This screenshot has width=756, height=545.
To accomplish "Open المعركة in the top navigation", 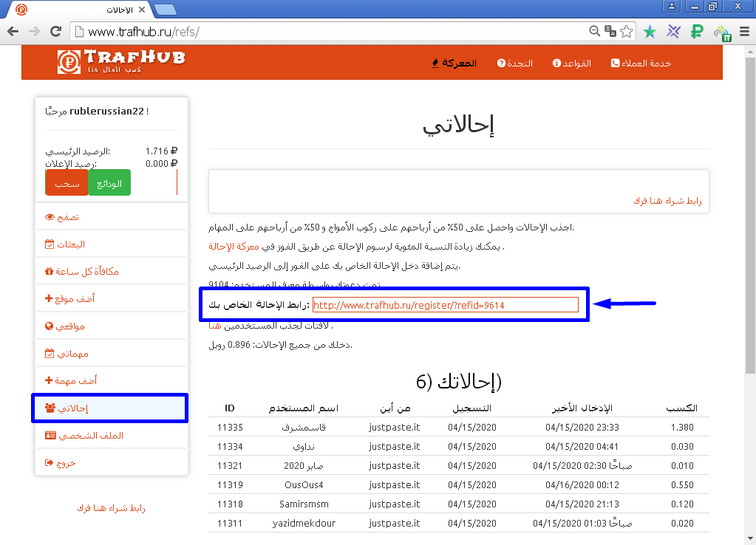I will tap(454, 63).
